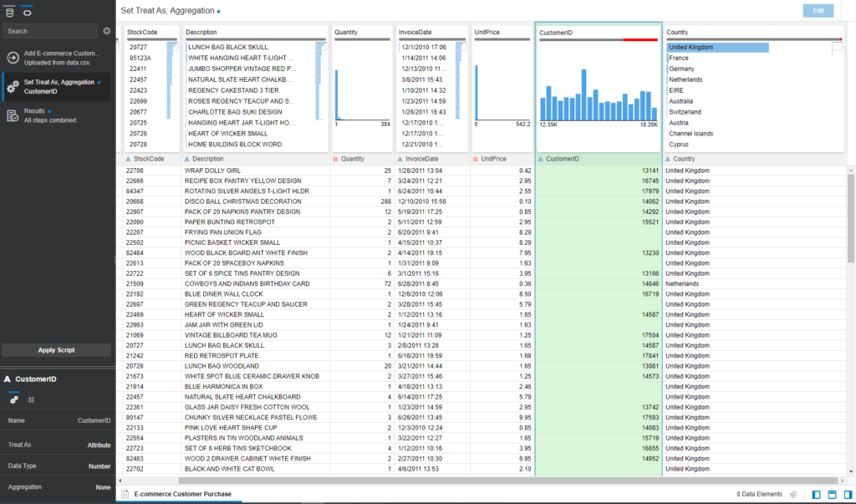Click the type icon on InvoiceDate header
The width and height of the screenshot is (856, 504).
click(x=400, y=160)
